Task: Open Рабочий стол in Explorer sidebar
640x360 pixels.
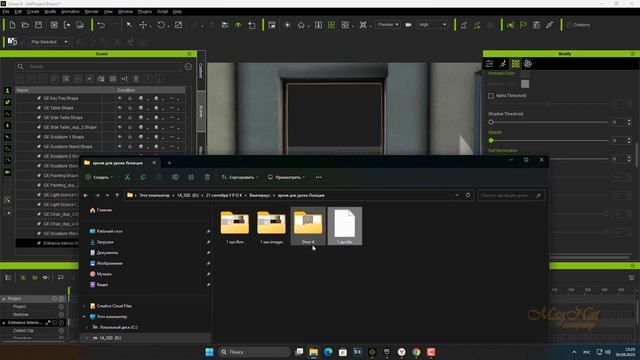Action: pyautogui.click(x=109, y=231)
